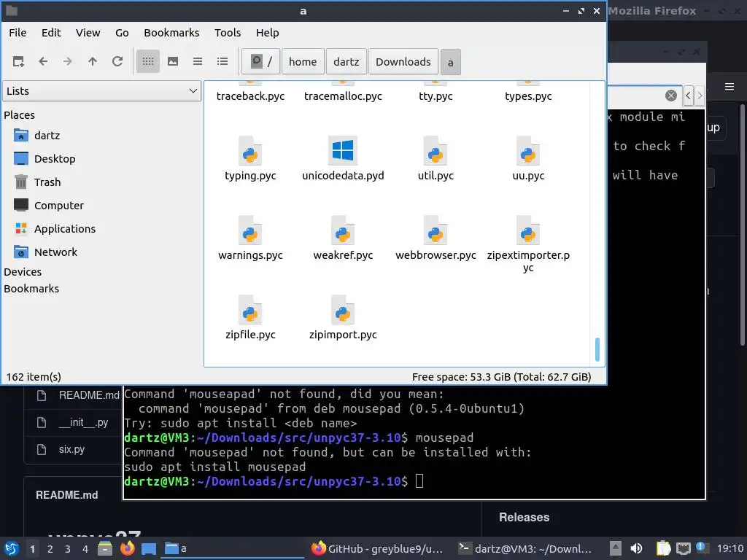Open volume control in system tray
Image resolution: width=747 pixels, height=560 pixels.
(x=636, y=548)
